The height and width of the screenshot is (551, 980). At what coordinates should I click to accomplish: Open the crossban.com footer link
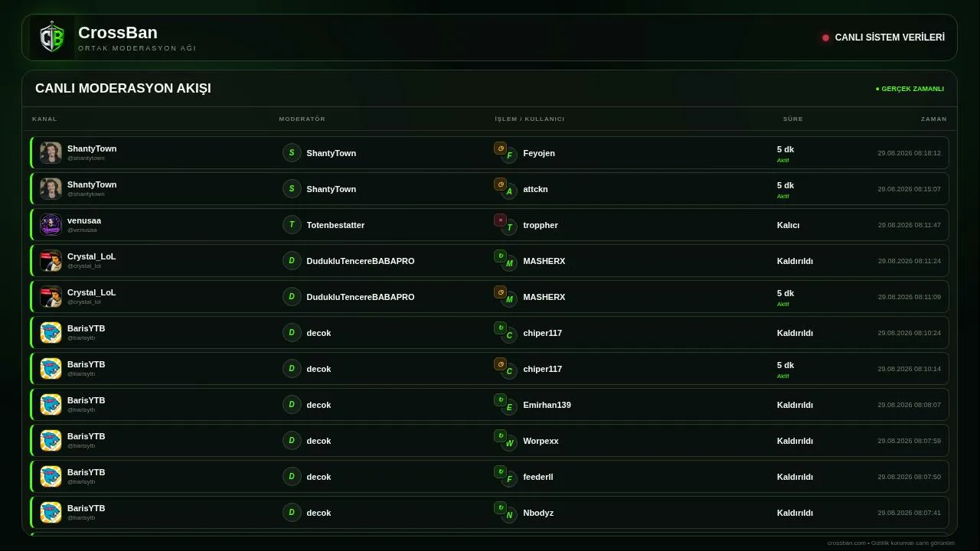pos(847,543)
